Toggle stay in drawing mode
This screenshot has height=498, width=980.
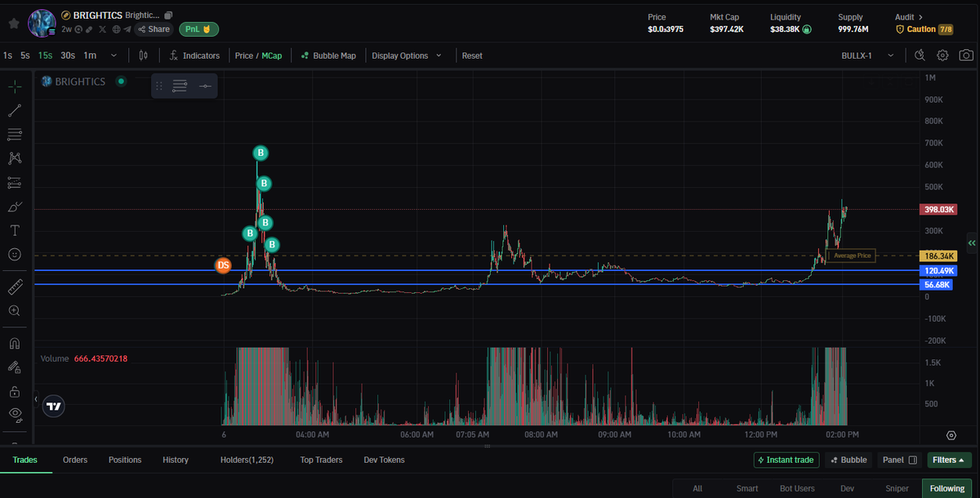pos(15,367)
